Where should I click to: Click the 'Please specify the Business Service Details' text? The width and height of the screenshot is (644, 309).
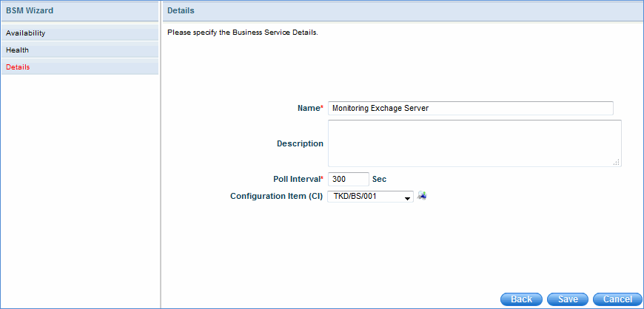pyautogui.click(x=242, y=33)
